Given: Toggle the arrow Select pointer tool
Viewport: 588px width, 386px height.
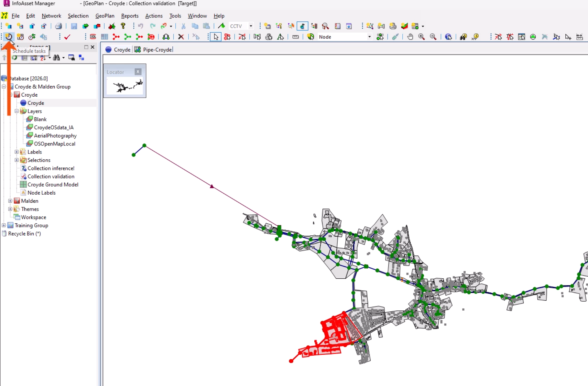Looking at the screenshot, I should pyautogui.click(x=216, y=37).
